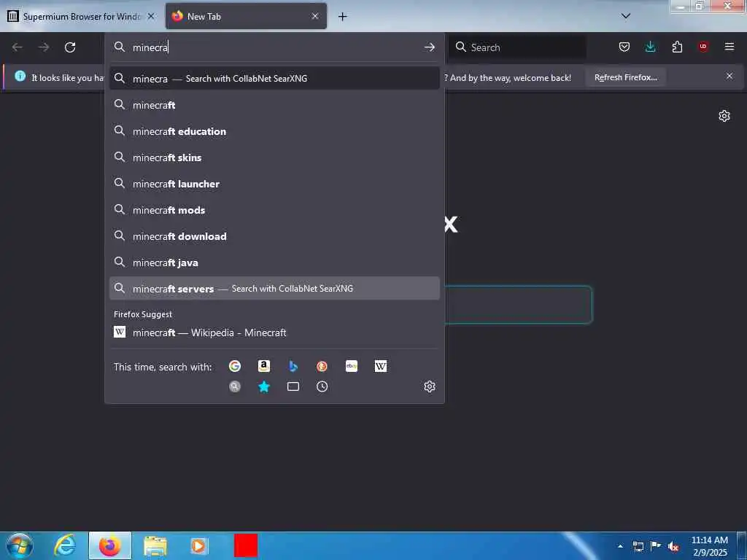
Task: Choose minecraft mods suggestion
Action: coord(274,209)
